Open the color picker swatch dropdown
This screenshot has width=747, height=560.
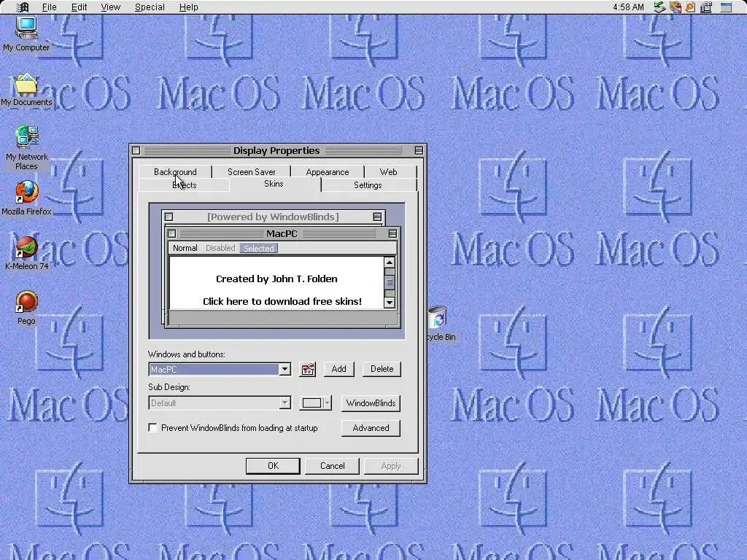(x=315, y=402)
